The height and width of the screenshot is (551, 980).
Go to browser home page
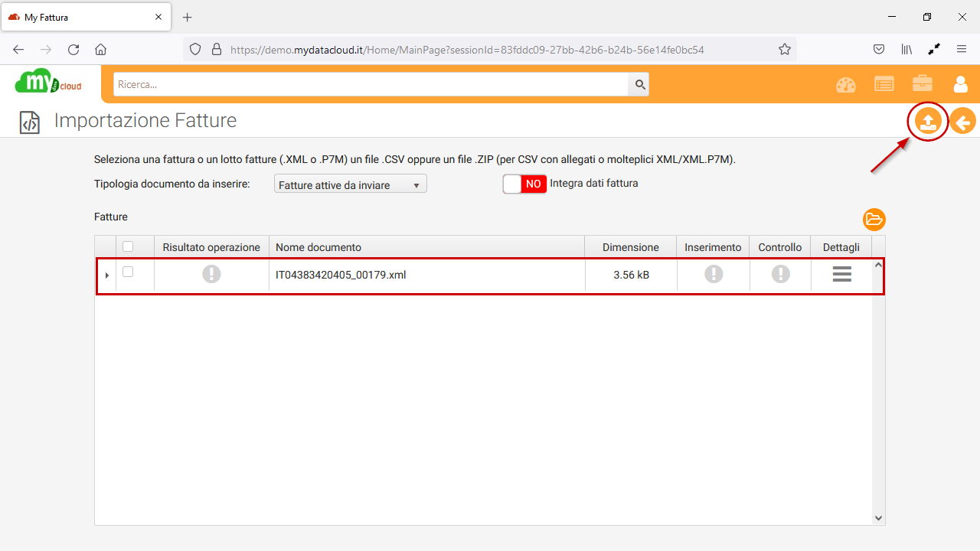click(x=100, y=50)
